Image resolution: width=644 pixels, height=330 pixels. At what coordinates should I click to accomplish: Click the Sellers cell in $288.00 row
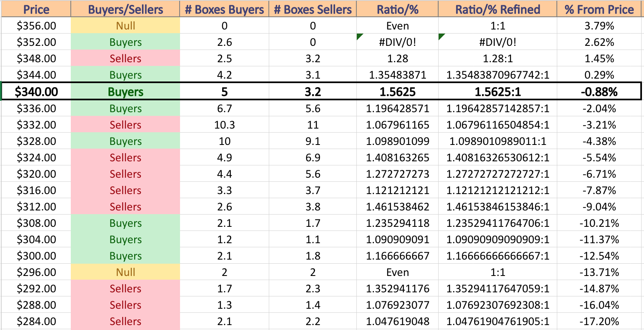click(125, 305)
